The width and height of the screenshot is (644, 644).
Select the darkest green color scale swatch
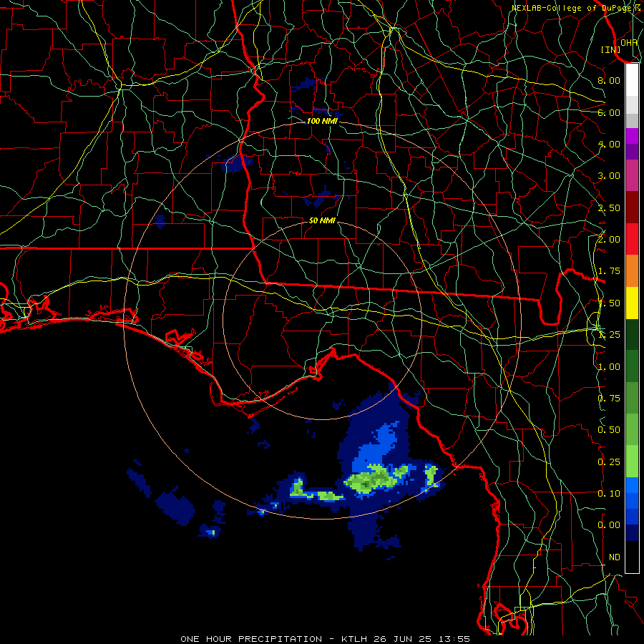point(632,335)
